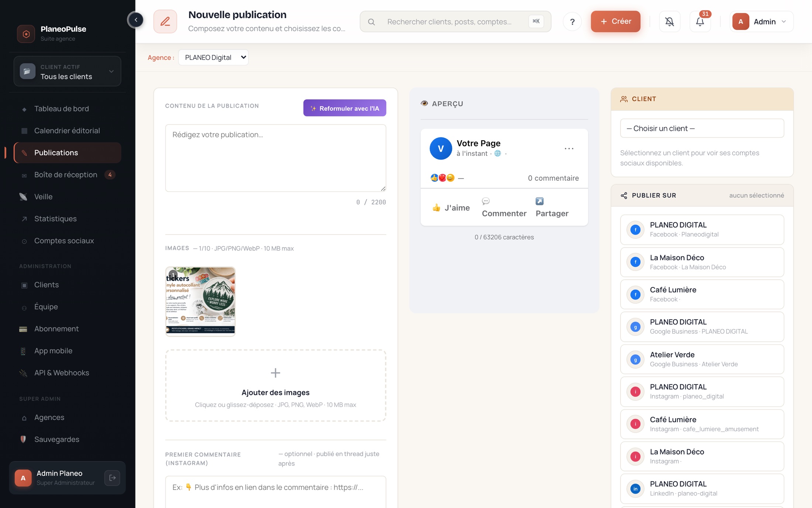
Task: Click the share icon next to PUBLIER SUR
Action: (624, 195)
